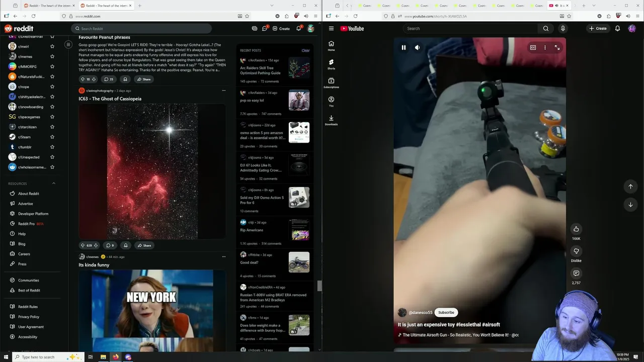The width and height of the screenshot is (644, 362).
Task: Give award on Favourite Peanut phrases post
Action: tap(125, 79)
